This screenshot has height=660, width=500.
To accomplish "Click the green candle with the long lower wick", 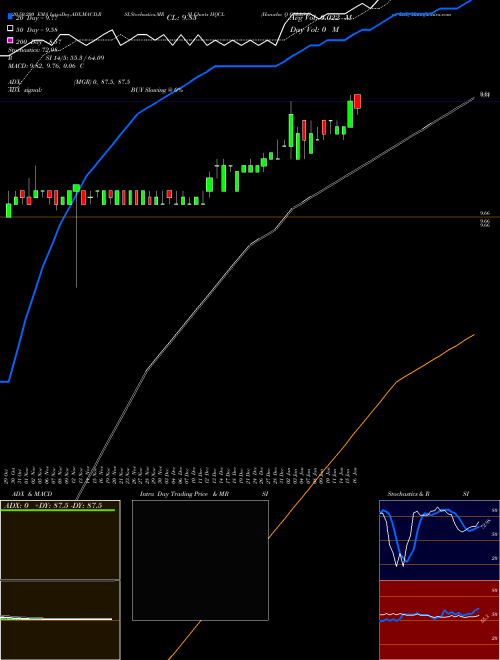I will [76, 188].
